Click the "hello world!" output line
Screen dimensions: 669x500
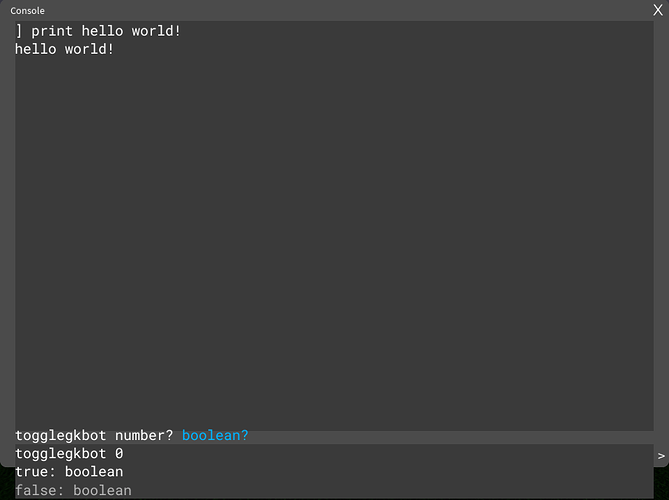click(x=64, y=48)
